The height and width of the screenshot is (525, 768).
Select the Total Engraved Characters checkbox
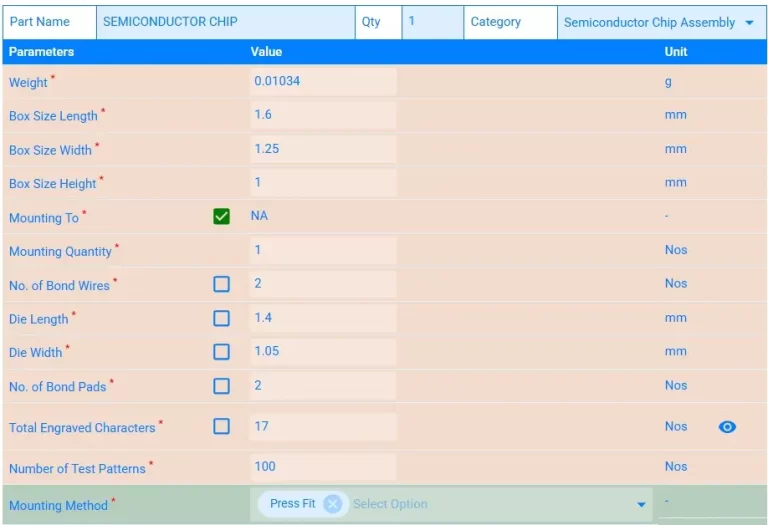pyautogui.click(x=222, y=426)
